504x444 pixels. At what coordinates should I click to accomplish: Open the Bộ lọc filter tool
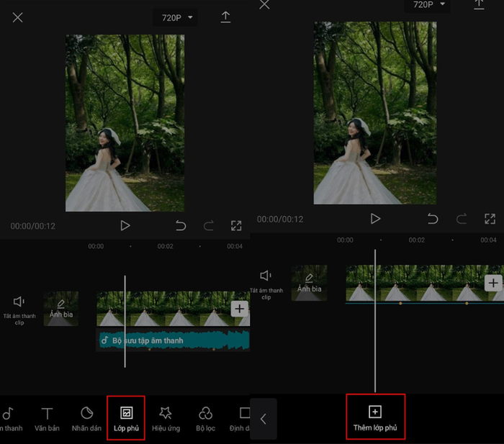tap(205, 418)
